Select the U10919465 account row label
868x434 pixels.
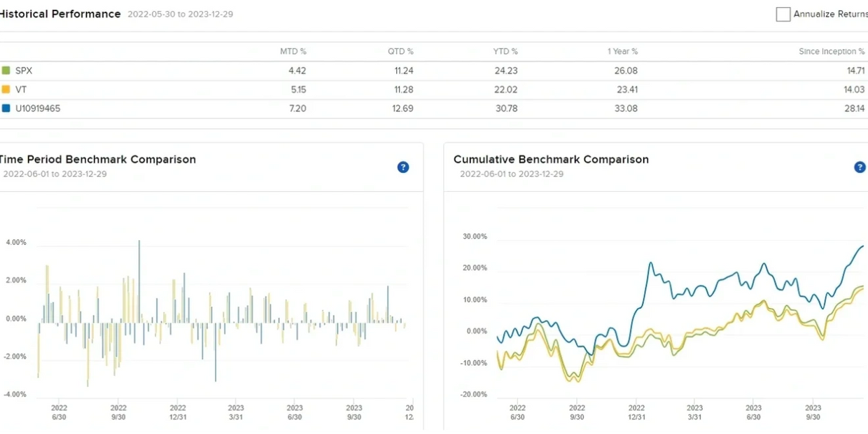click(x=38, y=108)
